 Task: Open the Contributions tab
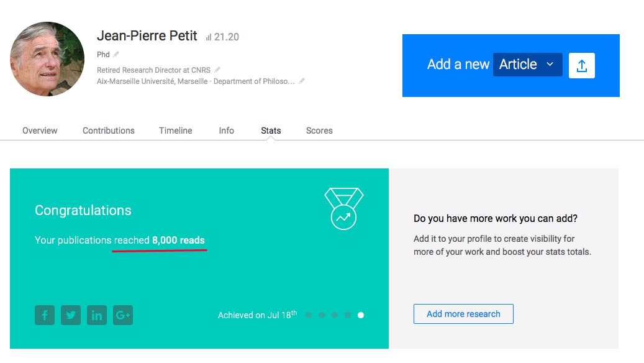(109, 131)
